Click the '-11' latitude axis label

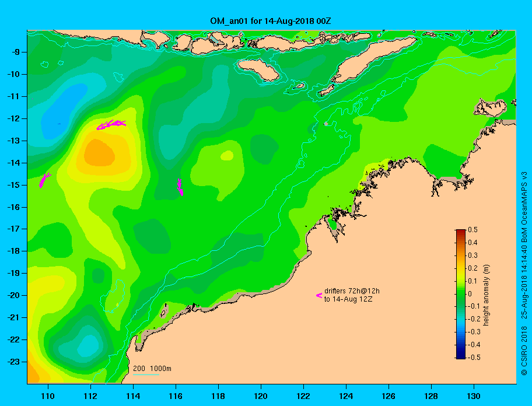[13, 96]
